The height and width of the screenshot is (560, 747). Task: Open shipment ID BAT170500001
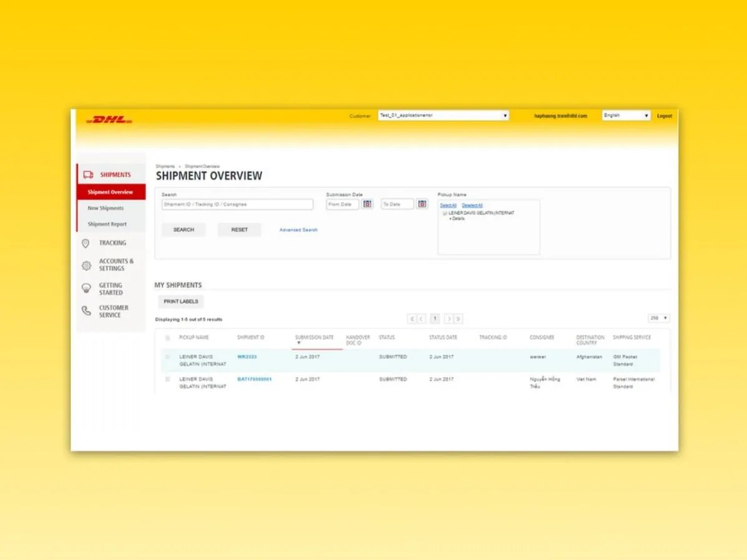pos(255,380)
